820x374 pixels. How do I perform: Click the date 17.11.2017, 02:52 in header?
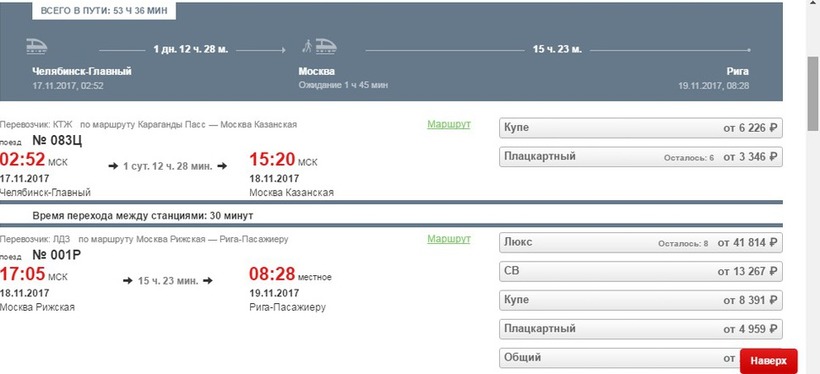pyautogui.click(x=67, y=85)
